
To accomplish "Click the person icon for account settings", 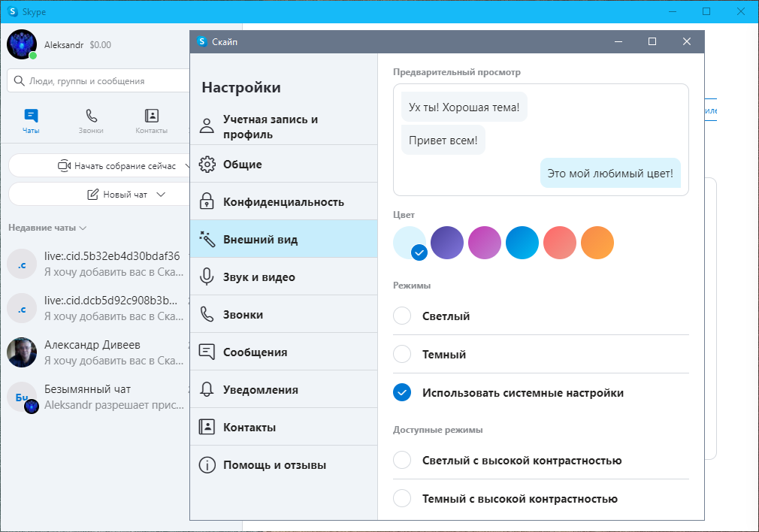I will (207, 125).
